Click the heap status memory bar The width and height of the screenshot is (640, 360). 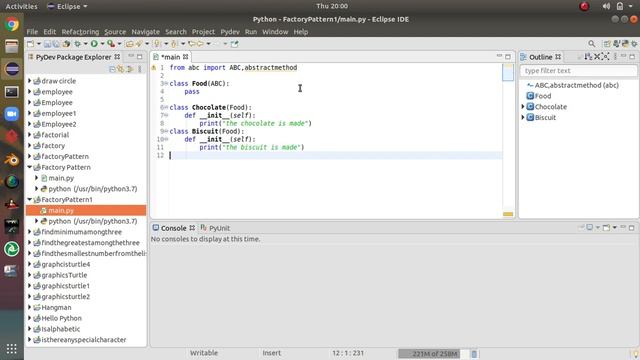(433, 353)
